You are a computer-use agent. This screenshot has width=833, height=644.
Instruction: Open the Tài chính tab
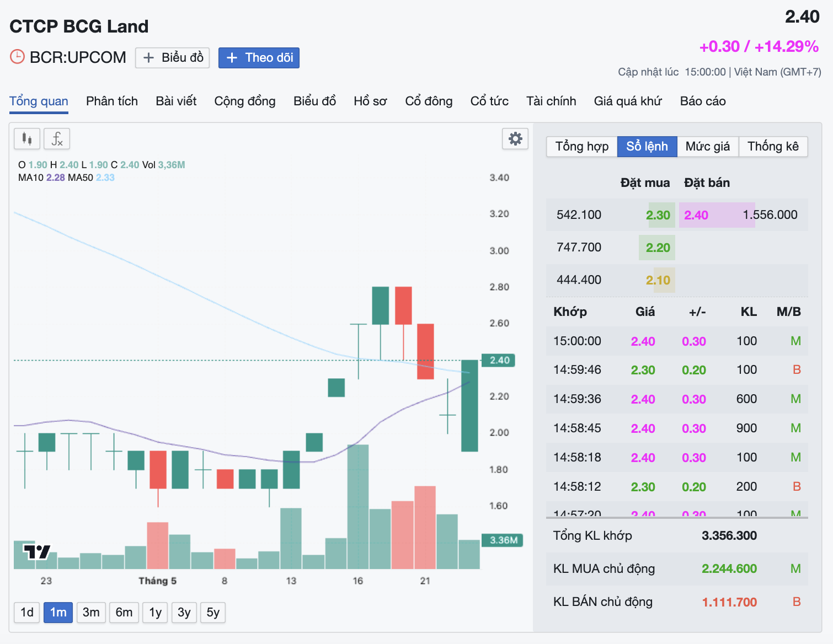tap(551, 101)
